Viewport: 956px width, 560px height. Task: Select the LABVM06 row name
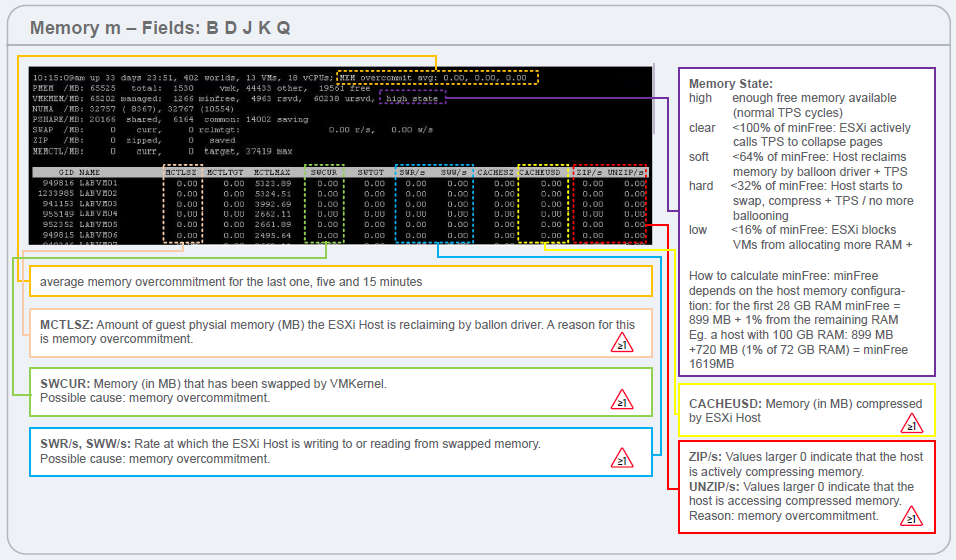click(x=98, y=235)
